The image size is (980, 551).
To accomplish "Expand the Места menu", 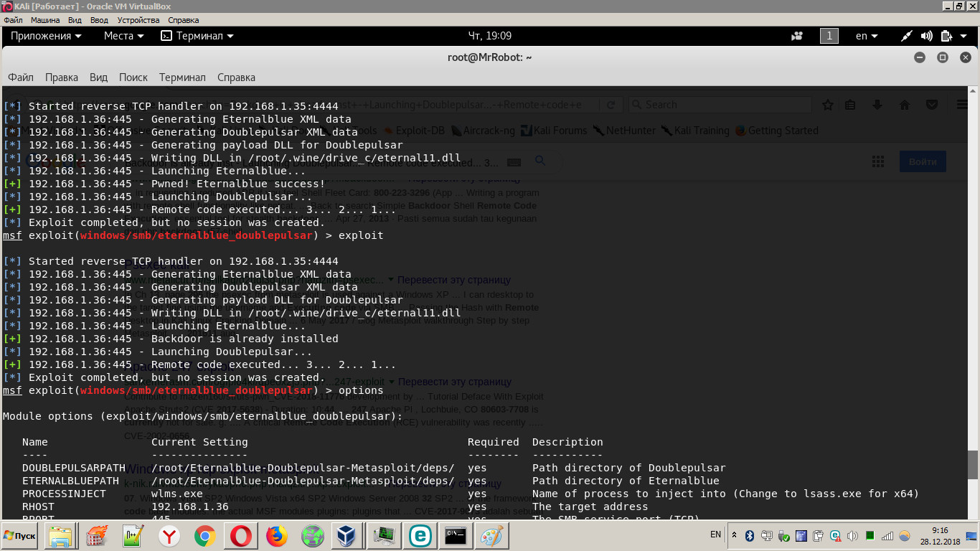I will coord(123,36).
